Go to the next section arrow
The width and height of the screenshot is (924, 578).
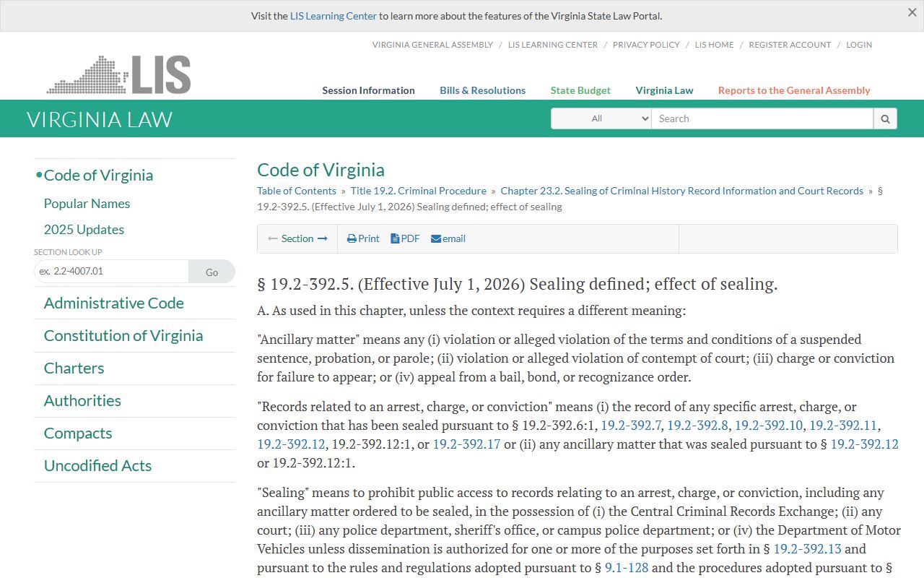tap(323, 238)
